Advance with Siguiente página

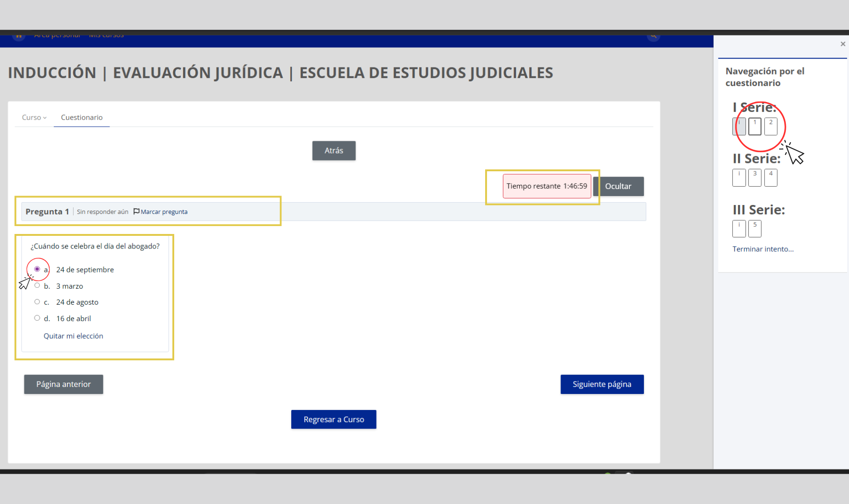pyautogui.click(x=602, y=384)
